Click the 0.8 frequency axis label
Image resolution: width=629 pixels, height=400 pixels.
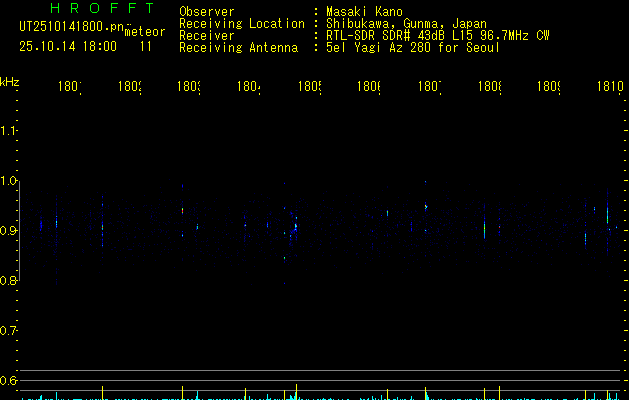[x=8, y=281]
